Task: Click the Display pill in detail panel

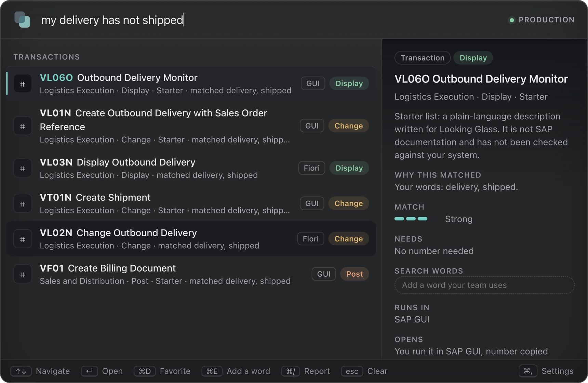Action: 473,58
